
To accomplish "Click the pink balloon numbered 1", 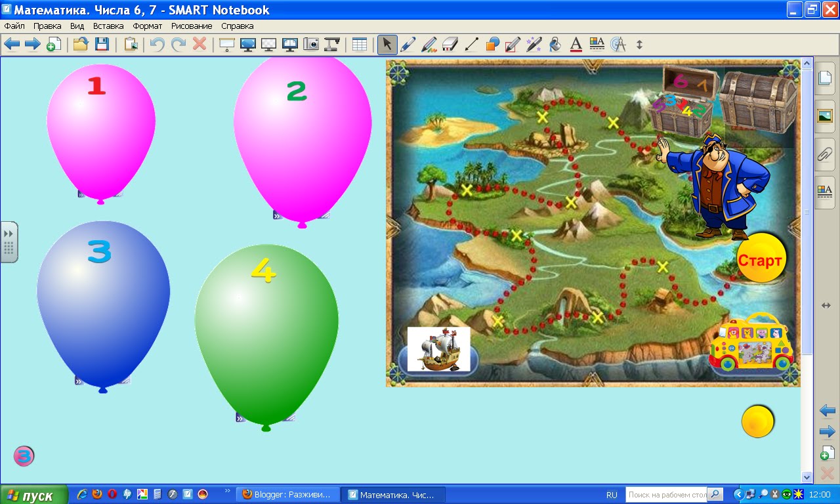I will click(100, 133).
